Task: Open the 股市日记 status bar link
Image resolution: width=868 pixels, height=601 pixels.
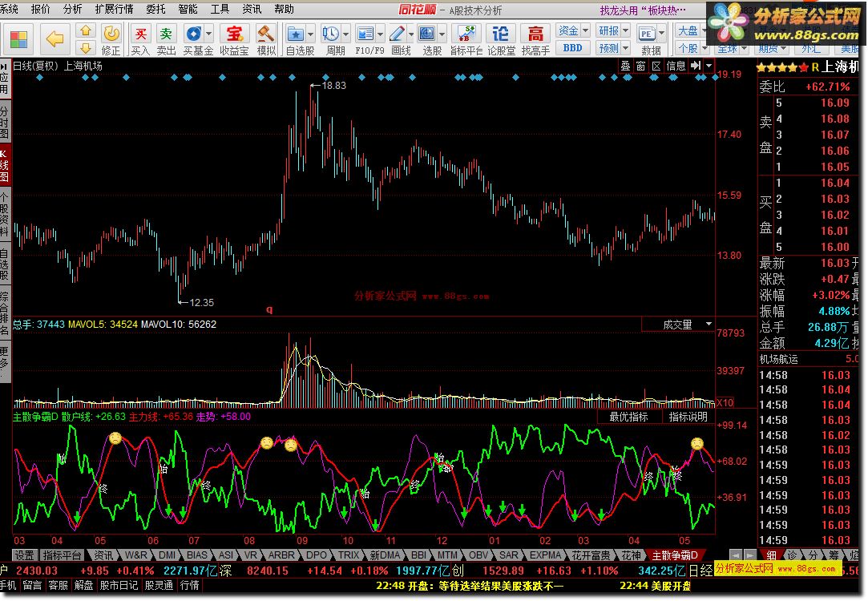Action: pos(119,585)
